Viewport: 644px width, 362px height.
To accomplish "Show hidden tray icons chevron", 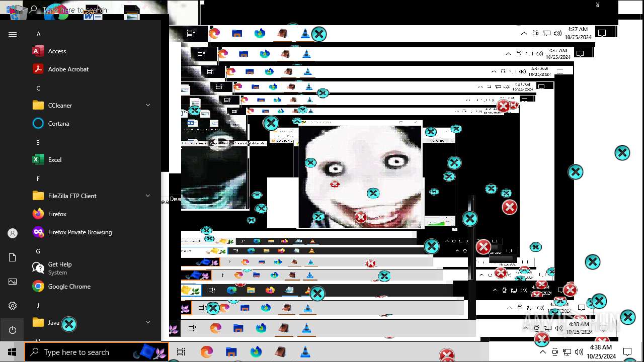I will click(543, 352).
